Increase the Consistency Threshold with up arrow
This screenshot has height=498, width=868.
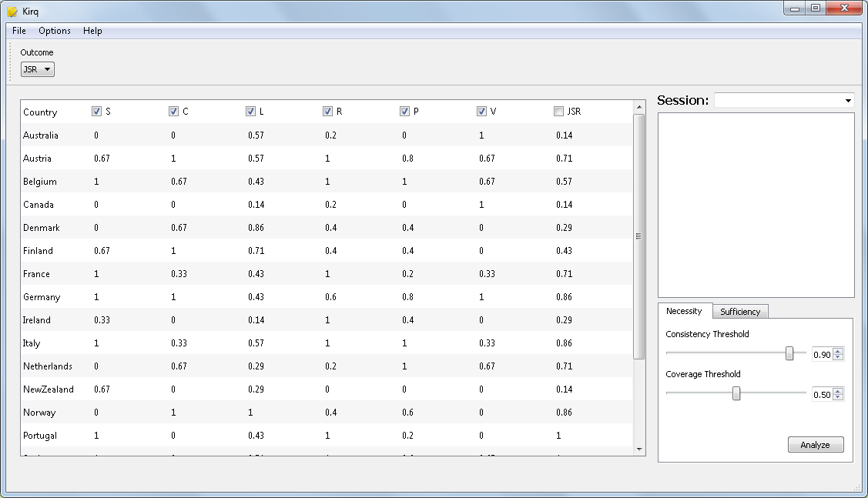tap(839, 351)
